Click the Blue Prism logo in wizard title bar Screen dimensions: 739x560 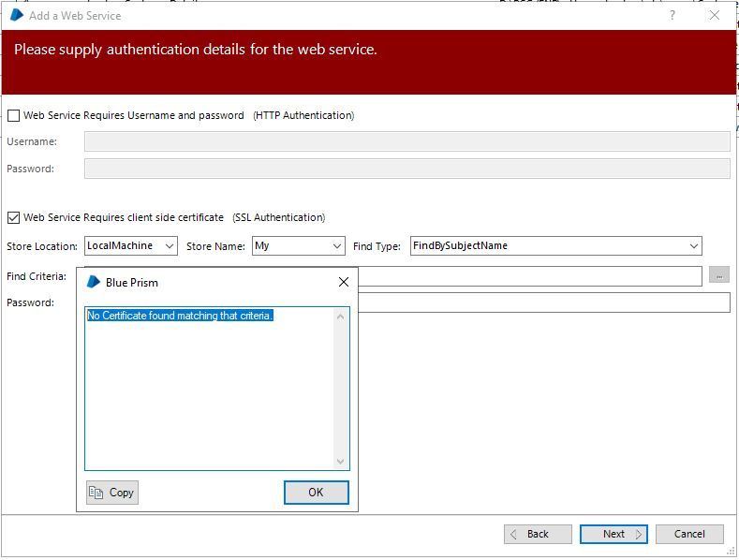[x=16, y=15]
